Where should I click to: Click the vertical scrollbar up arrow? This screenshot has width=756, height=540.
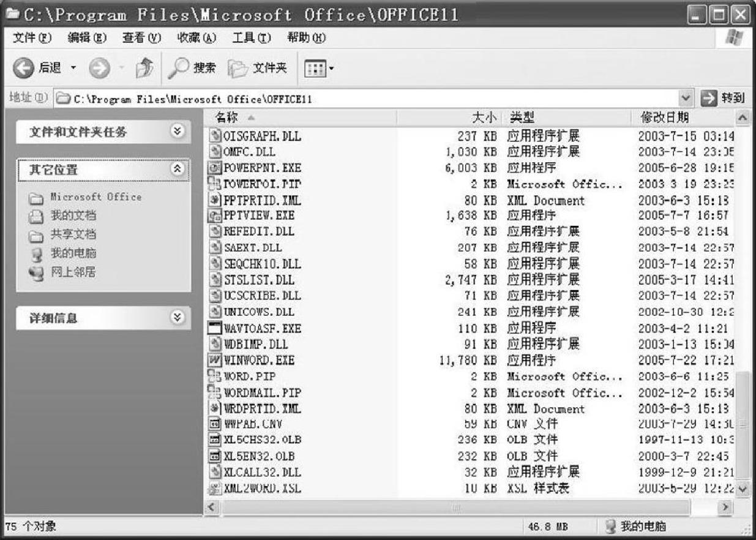coord(743,117)
